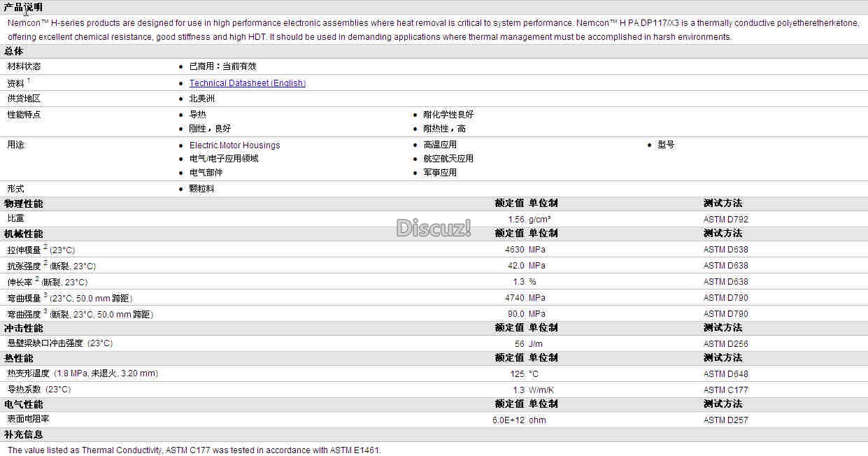The height and width of the screenshot is (456, 868).
Task: Click the 用途 row label
Action: click(x=15, y=145)
